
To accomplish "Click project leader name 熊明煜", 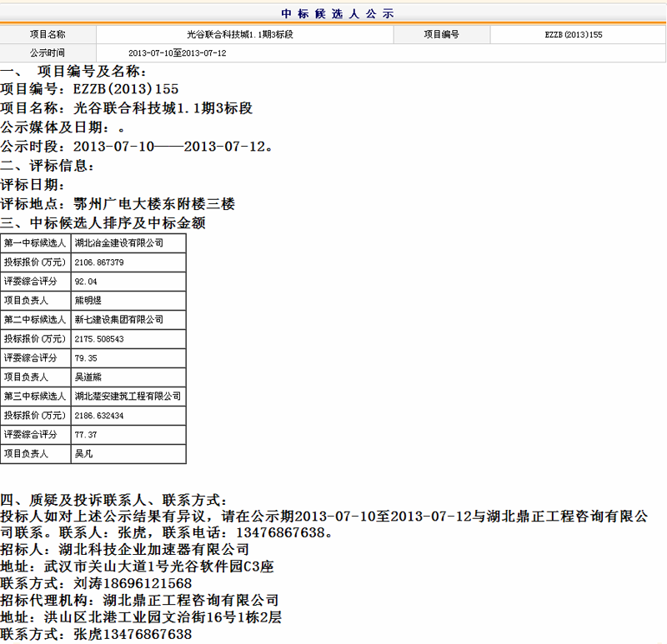I will [88, 301].
